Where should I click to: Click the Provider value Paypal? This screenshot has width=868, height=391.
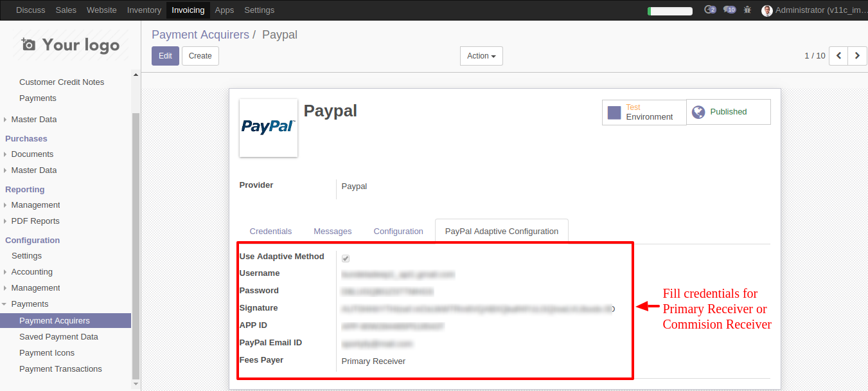pyautogui.click(x=354, y=186)
